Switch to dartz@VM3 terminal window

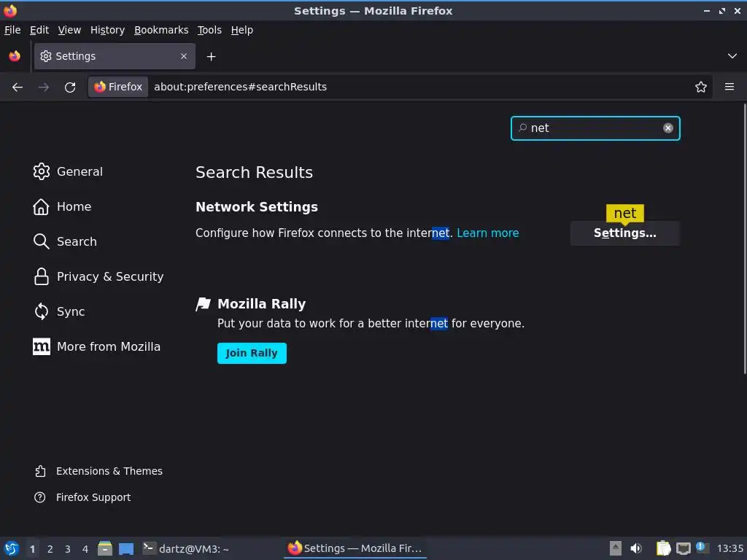point(186,548)
